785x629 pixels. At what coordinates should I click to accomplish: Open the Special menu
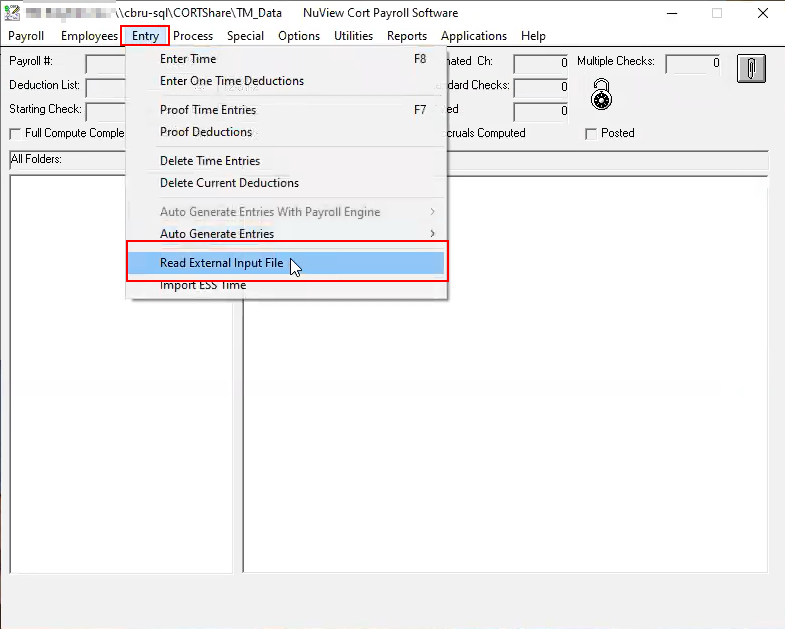tap(245, 36)
